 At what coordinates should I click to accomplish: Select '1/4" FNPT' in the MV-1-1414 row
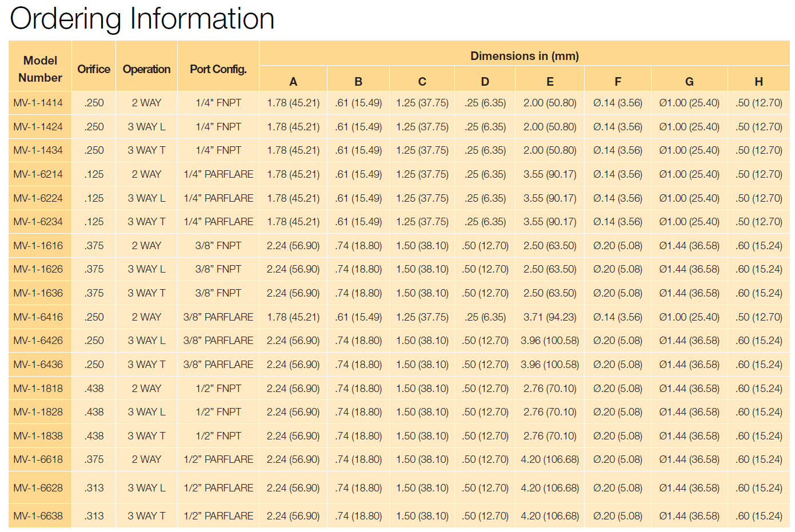click(x=218, y=103)
